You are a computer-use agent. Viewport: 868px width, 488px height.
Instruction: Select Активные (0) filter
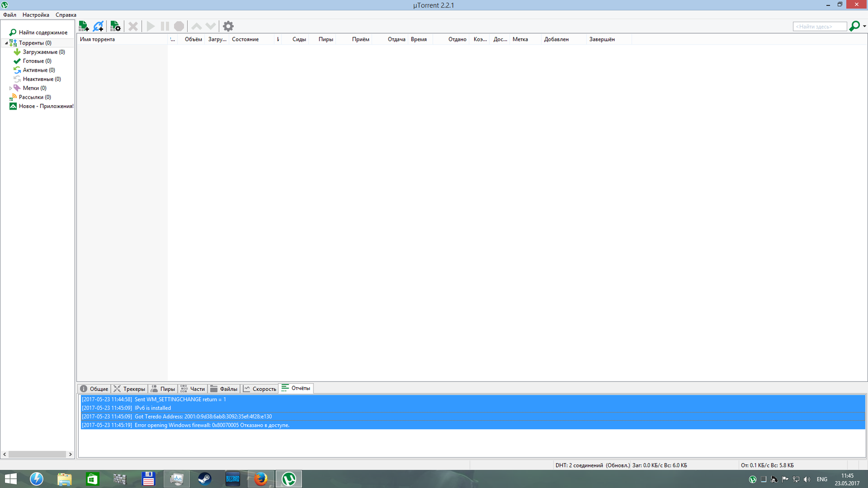(x=39, y=70)
